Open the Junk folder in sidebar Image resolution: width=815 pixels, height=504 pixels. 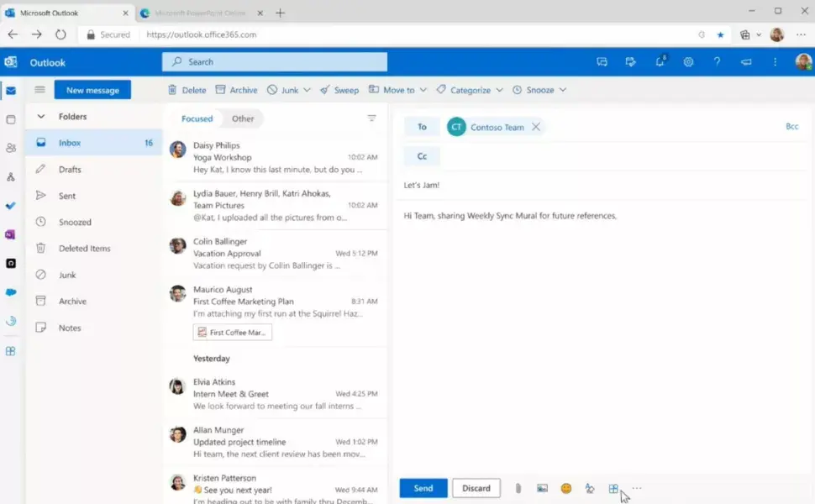[94, 275]
